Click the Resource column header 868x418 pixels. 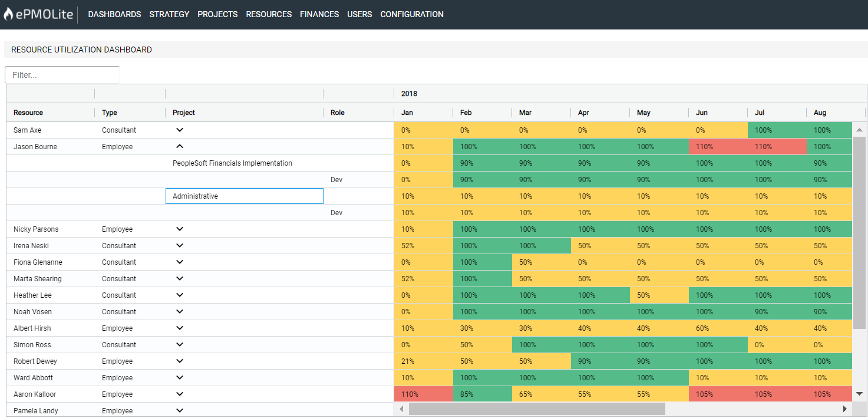(28, 113)
